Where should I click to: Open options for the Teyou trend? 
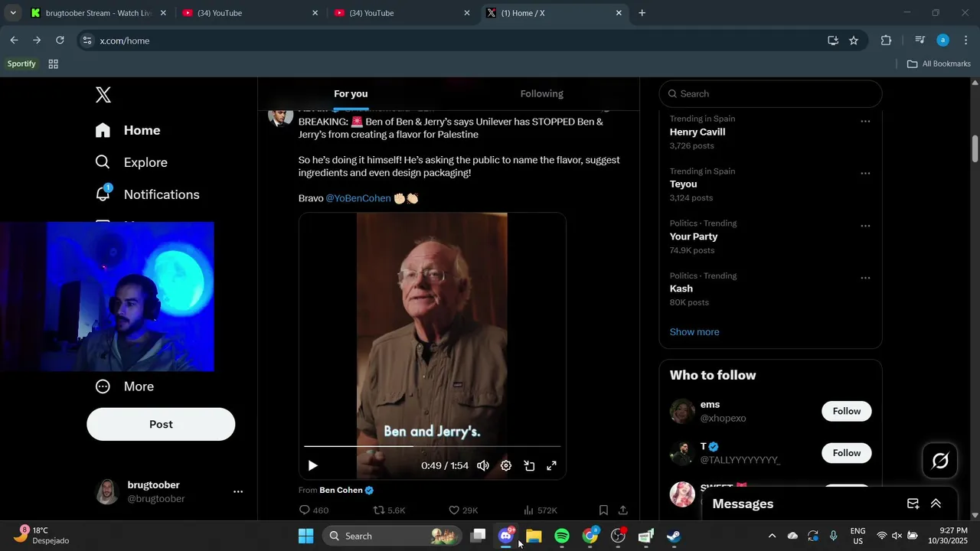[865, 174]
